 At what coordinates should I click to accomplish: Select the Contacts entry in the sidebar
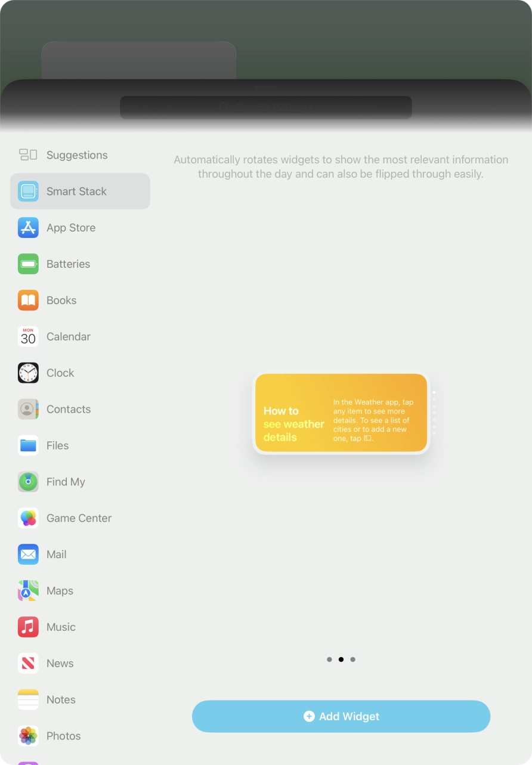68,409
